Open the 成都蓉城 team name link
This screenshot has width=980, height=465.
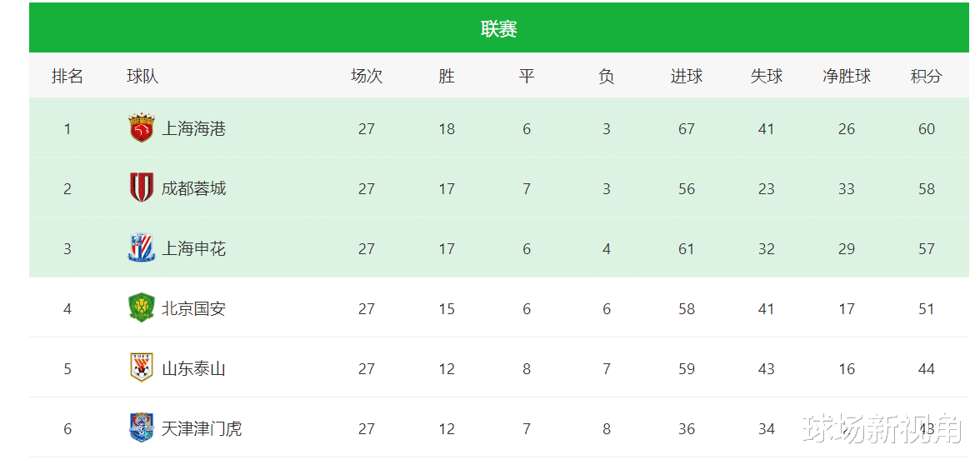(x=193, y=188)
